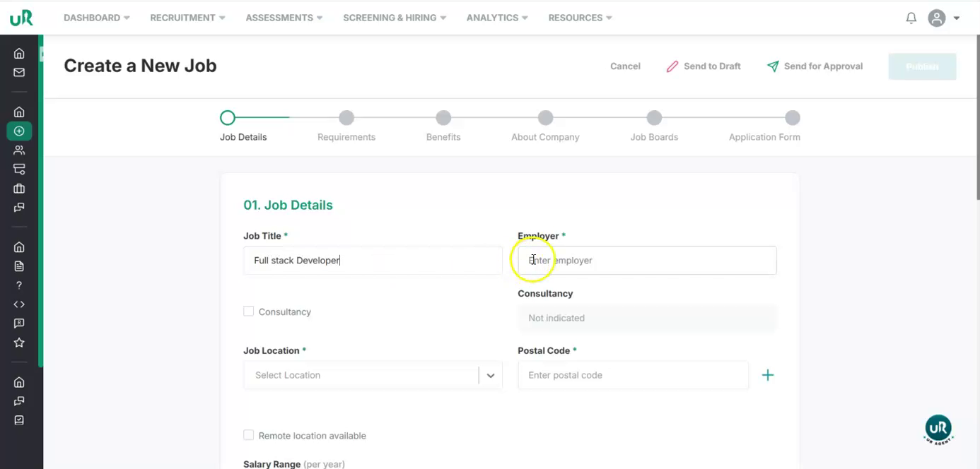Open the people icon in sidebar
The height and width of the screenshot is (469, 980).
coord(19,150)
